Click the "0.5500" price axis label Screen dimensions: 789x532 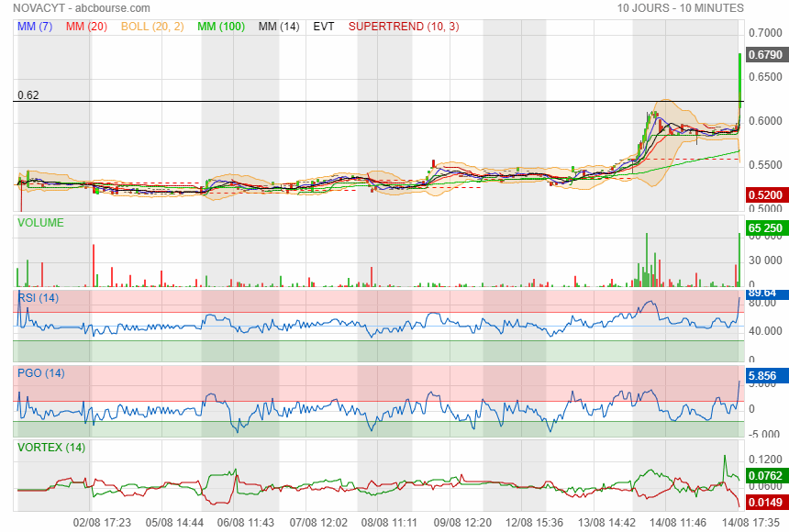[x=765, y=165]
